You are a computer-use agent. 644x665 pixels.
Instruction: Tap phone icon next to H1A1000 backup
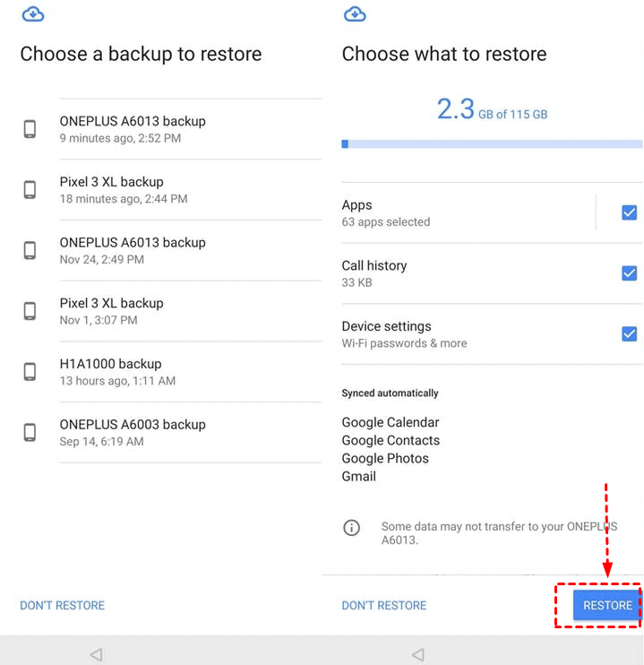30,372
